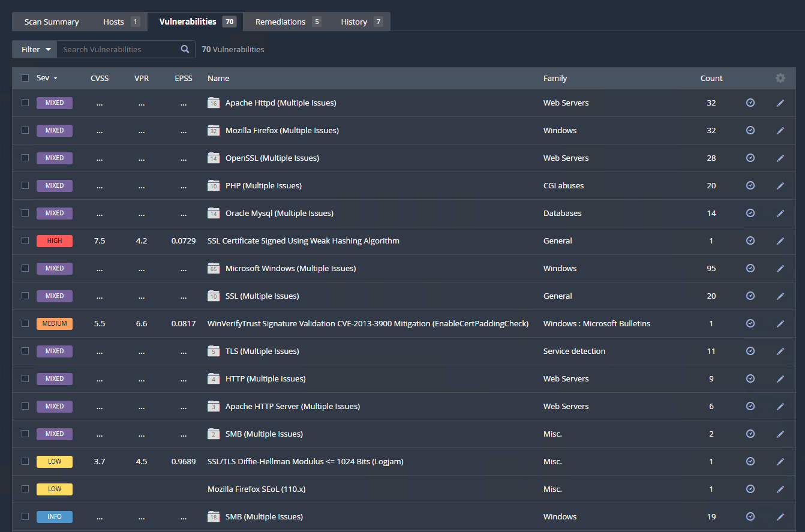Click the search magnifier icon

185,49
